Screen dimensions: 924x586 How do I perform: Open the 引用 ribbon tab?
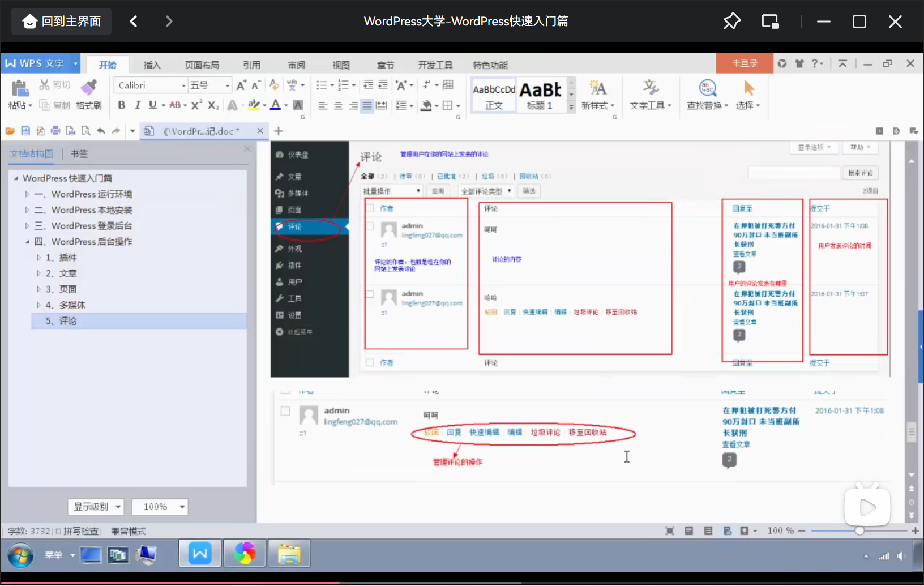(x=251, y=65)
